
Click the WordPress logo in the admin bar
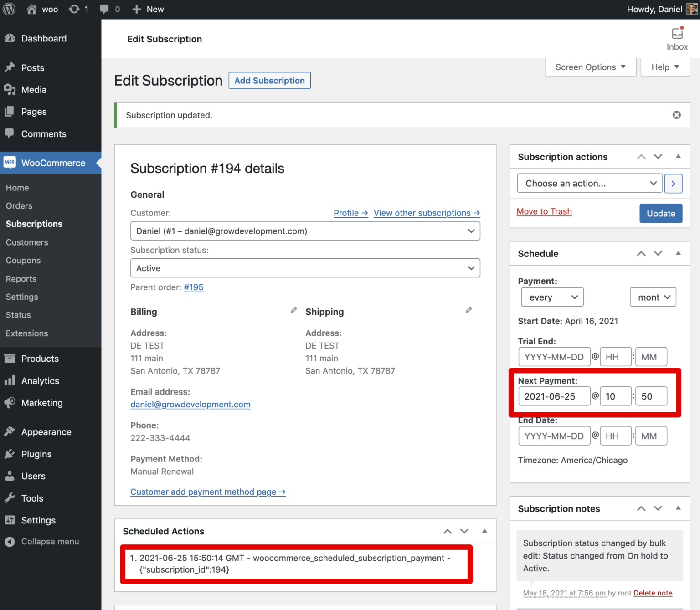point(9,9)
